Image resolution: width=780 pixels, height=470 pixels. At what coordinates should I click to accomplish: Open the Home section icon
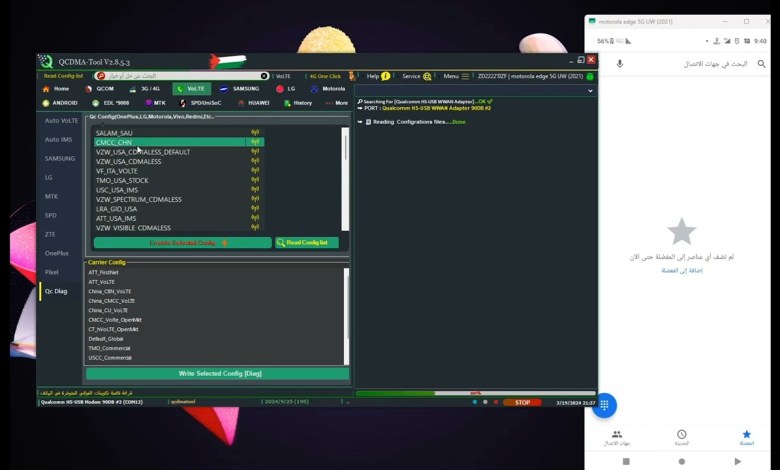point(46,89)
